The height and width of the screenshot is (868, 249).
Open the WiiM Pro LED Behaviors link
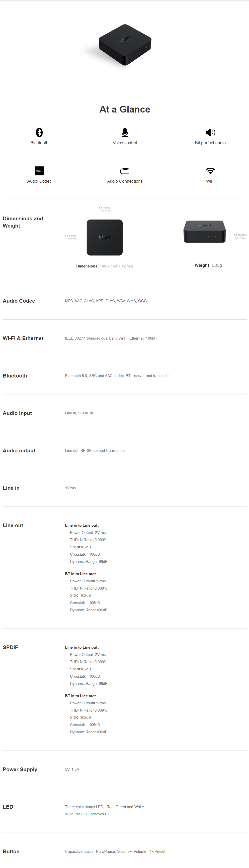coord(87,814)
